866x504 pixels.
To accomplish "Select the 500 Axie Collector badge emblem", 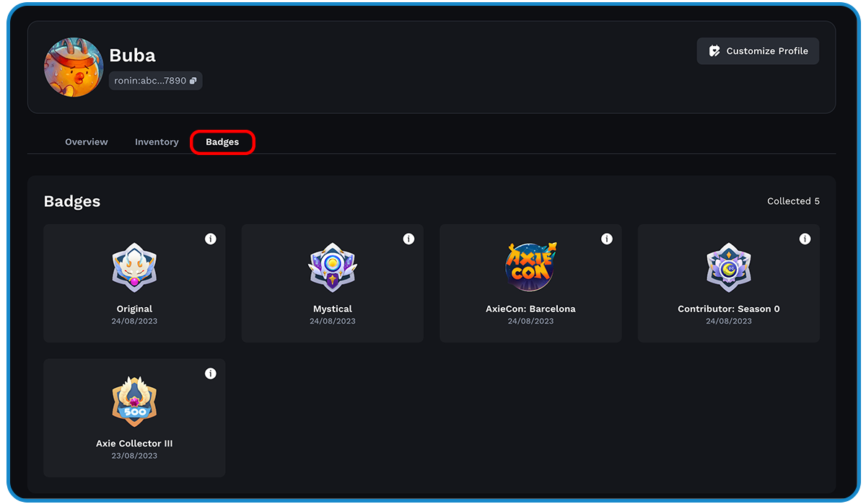I will [134, 402].
